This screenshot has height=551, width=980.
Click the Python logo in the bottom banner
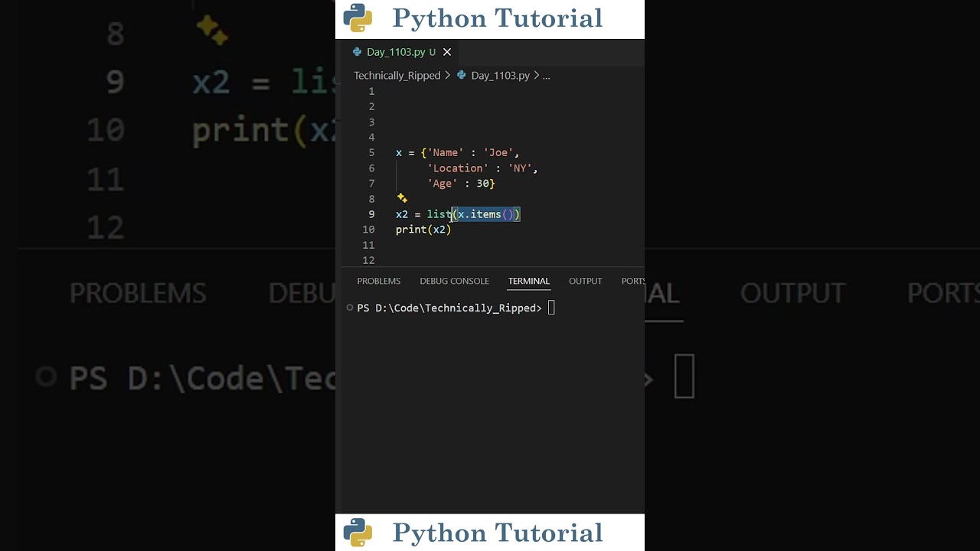pos(358,533)
